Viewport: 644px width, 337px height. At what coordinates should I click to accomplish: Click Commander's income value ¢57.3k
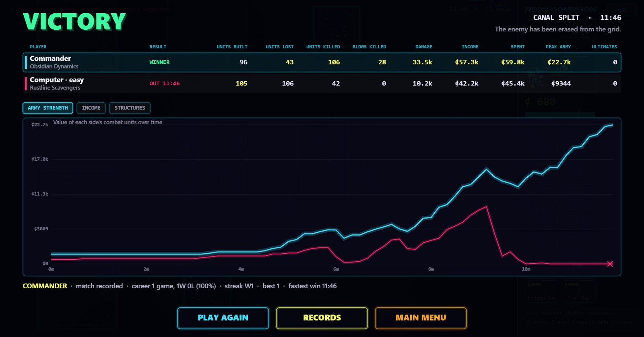coord(467,62)
